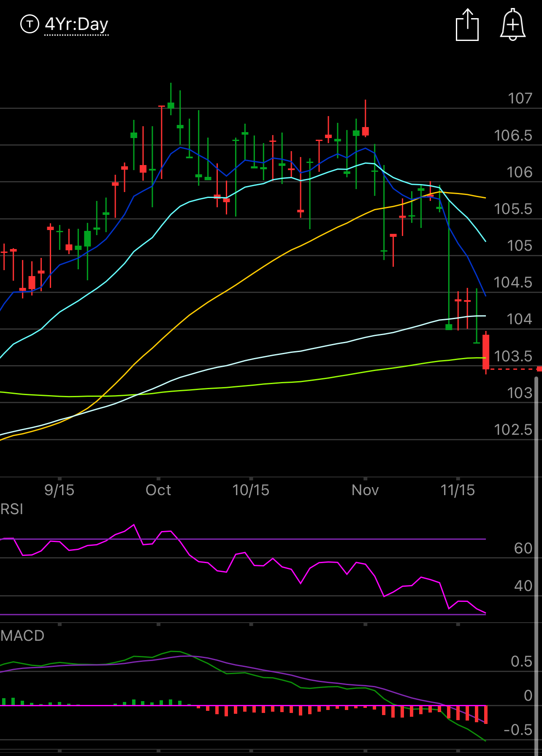The width and height of the screenshot is (542, 756).
Task: Tap the 102.5 price axis label
Action: click(513, 430)
